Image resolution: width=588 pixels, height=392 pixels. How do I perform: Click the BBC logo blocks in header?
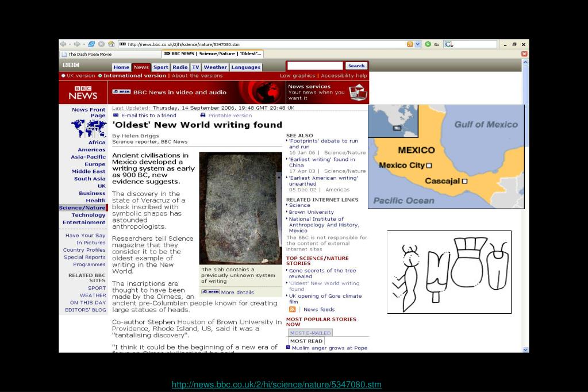(71, 65)
